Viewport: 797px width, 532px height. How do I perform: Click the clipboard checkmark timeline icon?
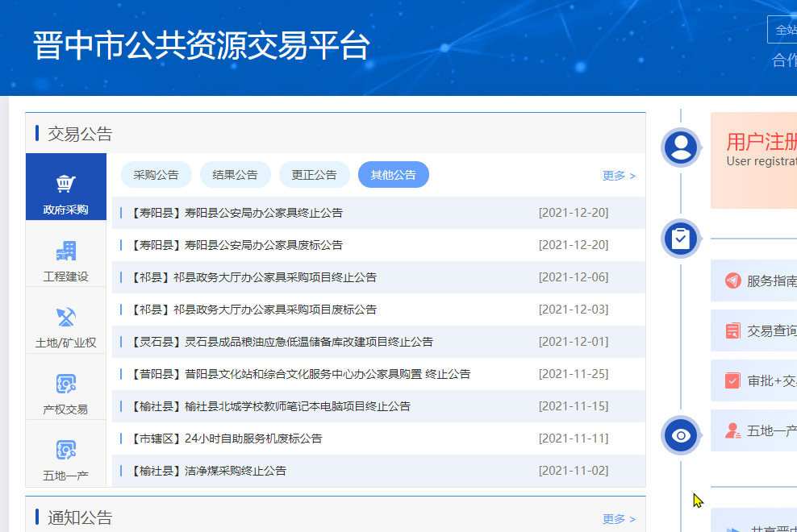click(681, 239)
